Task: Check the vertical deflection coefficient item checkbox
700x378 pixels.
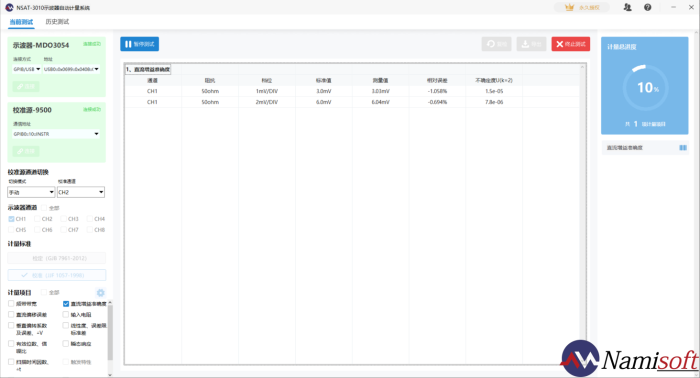Action: pos(11,325)
